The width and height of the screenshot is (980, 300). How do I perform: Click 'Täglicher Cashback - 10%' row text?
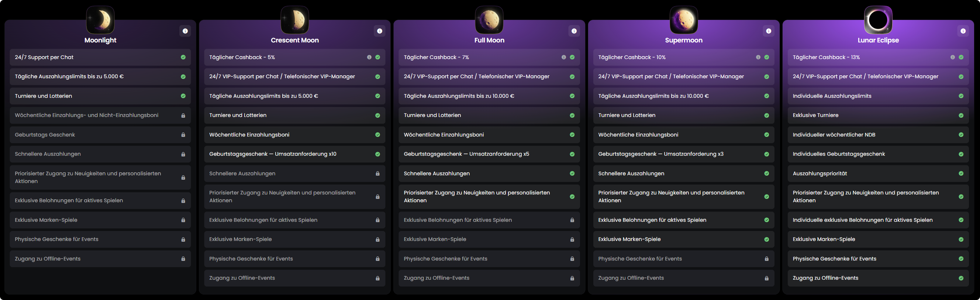coord(632,58)
